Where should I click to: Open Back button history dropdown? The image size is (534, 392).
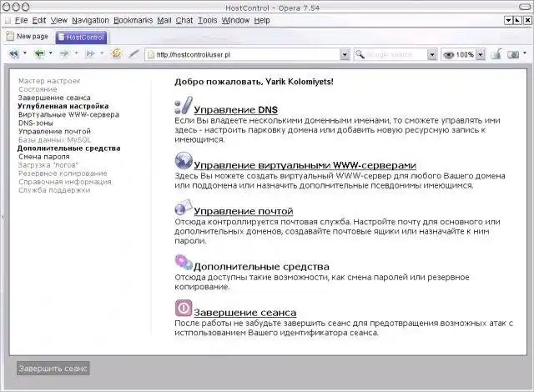(x=51, y=53)
